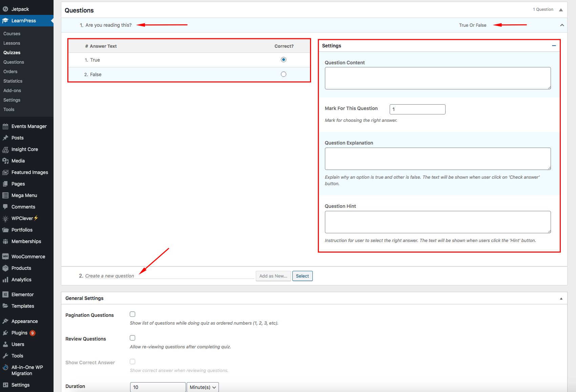
Task: Click the Add as New... button
Action: click(273, 276)
